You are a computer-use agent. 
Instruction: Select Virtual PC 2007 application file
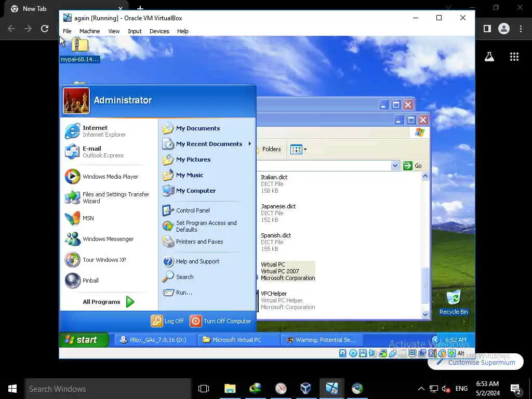point(287,271)
